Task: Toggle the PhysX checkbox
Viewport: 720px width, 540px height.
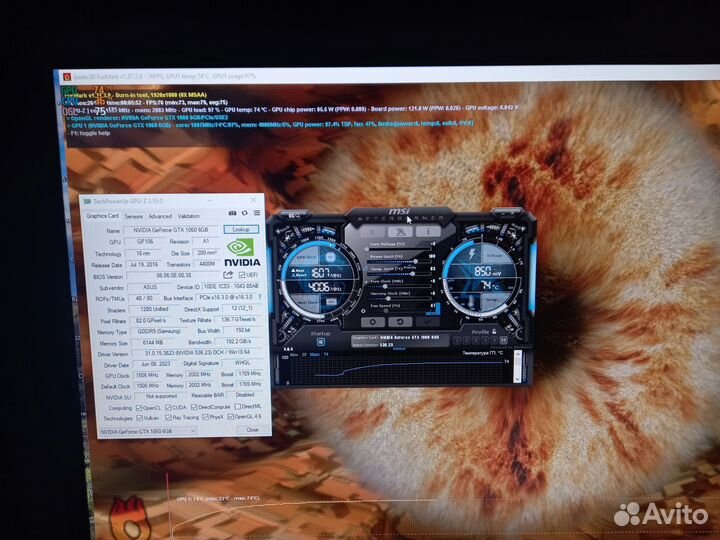Action: 205,417
